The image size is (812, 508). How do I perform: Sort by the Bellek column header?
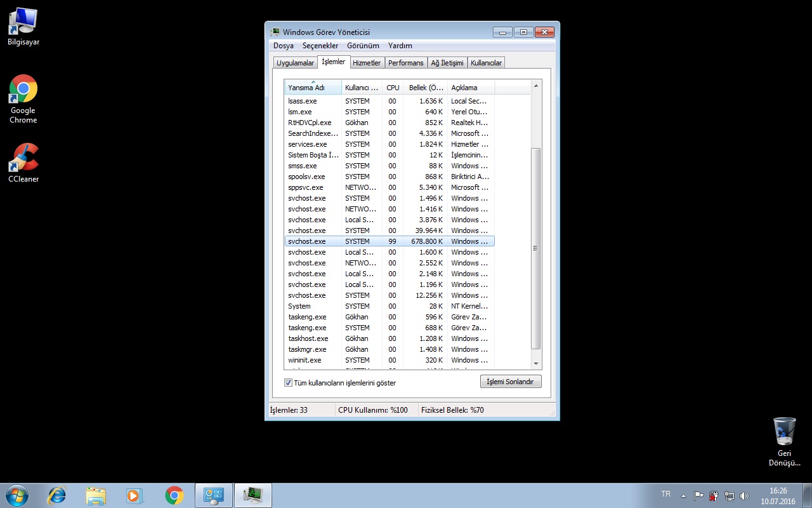coord(425,88)
